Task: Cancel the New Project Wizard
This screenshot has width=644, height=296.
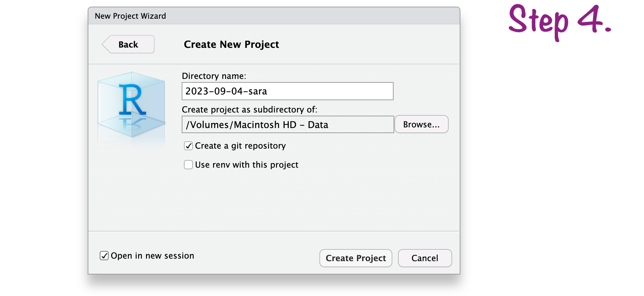Action: 425,258
